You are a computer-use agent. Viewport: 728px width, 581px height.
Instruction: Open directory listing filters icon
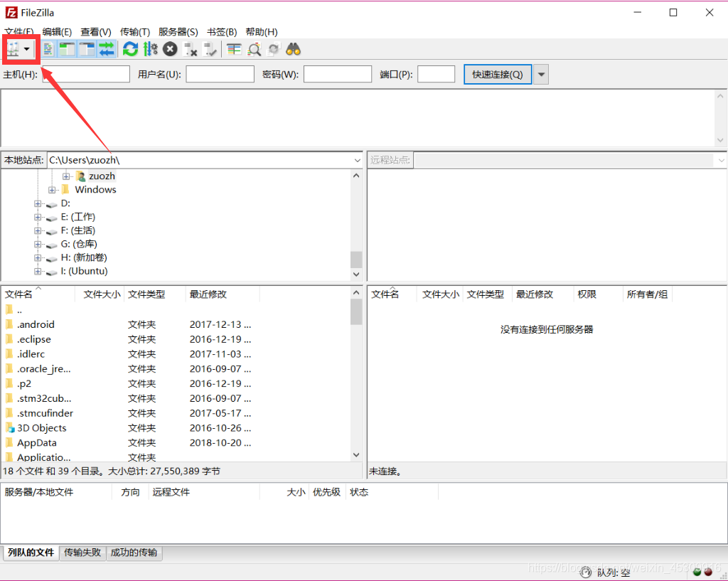pos(234,49)
